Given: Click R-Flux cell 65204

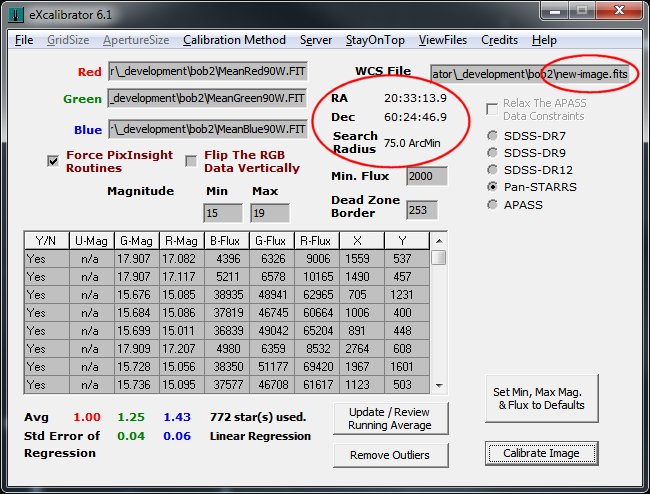Looking at the screenshot, I should point(317,331).
